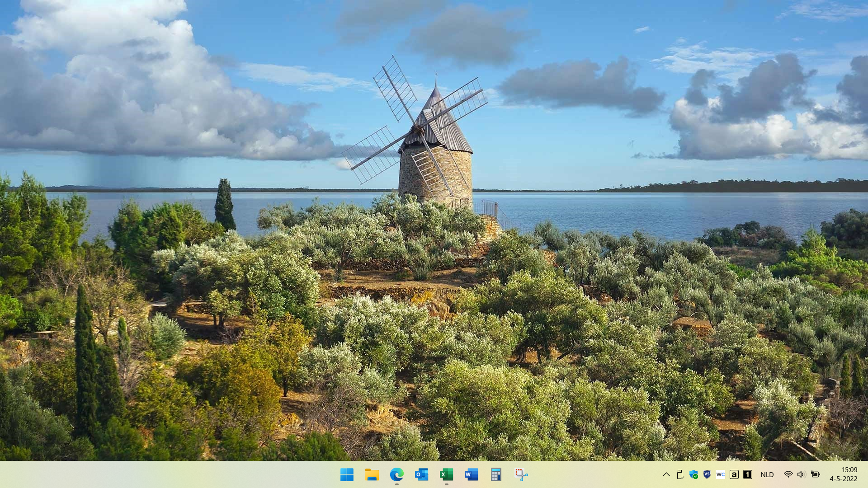Open the NLD input language switcher
The width and height of the screenshot is (868, 488).
(767, 474)
